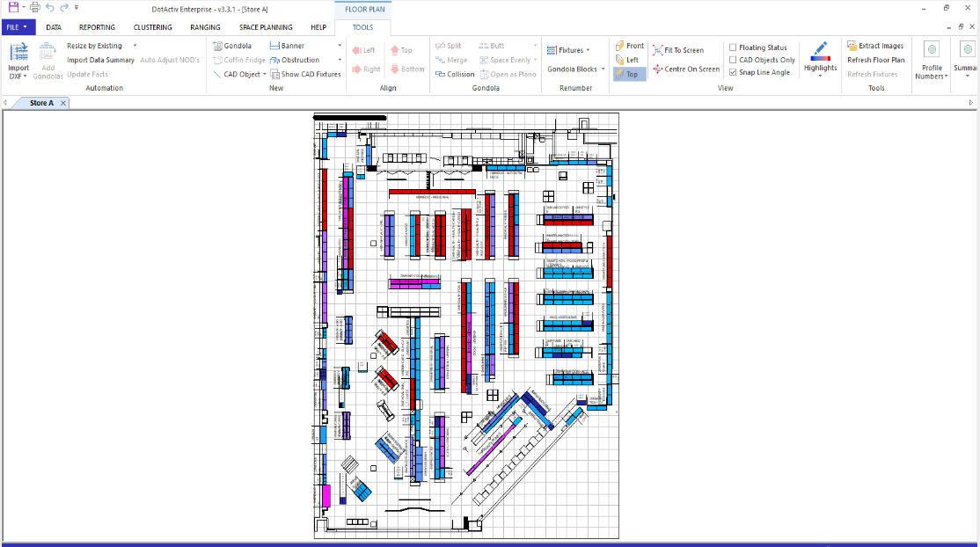Align selection to Bottom
980x547 pixels.
407,69
